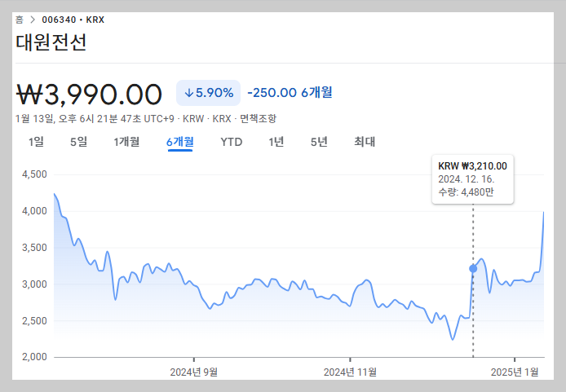Click the 2025년 1월 x-axis label
The image size is (566, 392).
[x=515, y=372]
